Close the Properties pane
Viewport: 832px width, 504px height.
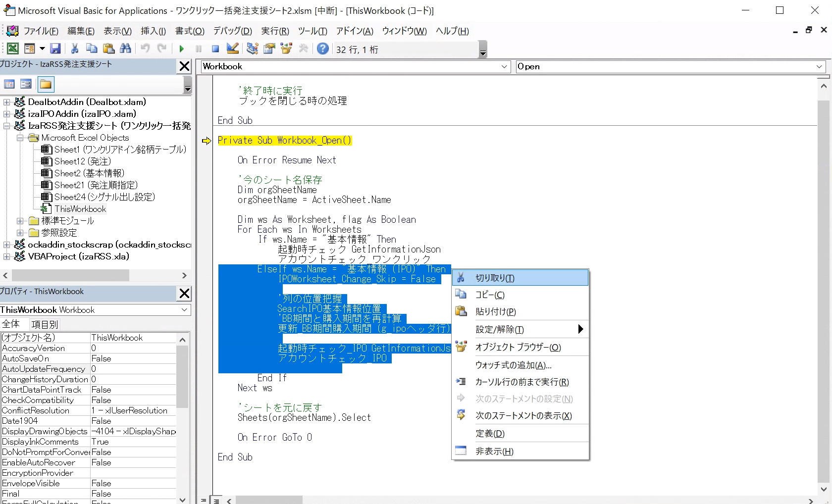[184, 294]
